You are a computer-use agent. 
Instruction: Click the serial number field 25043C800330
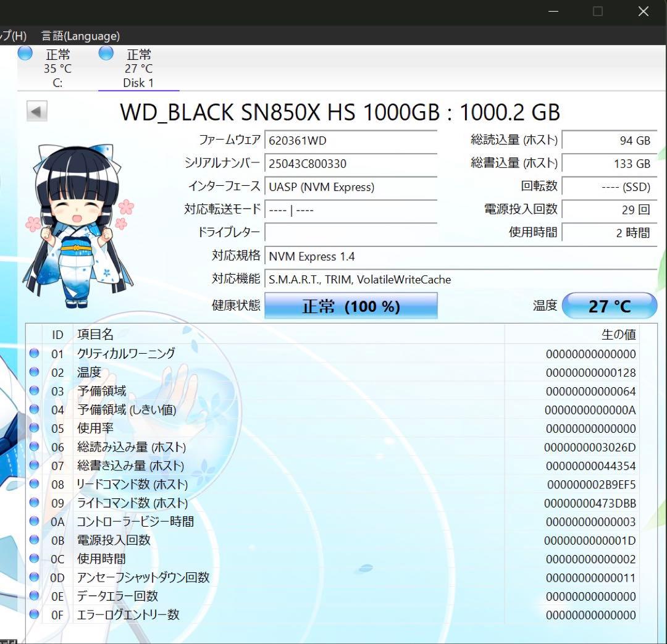351,164
